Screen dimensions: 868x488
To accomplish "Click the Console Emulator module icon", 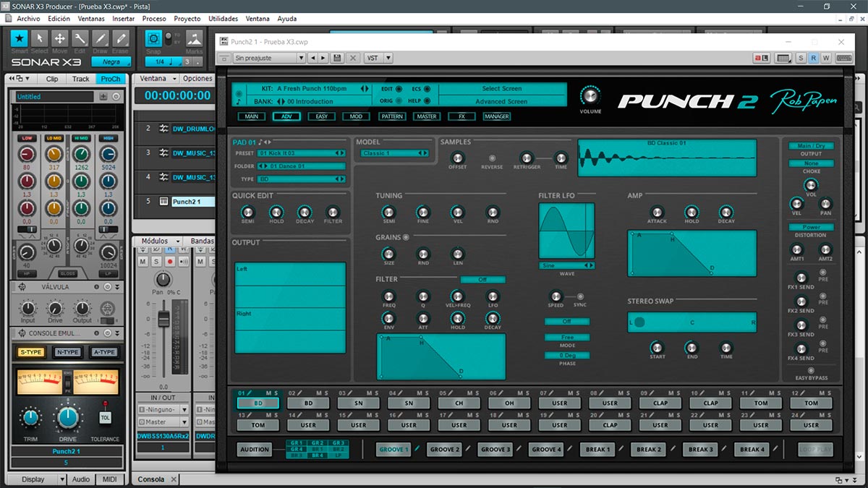I will pyautogui.click(x=20, y=333).
